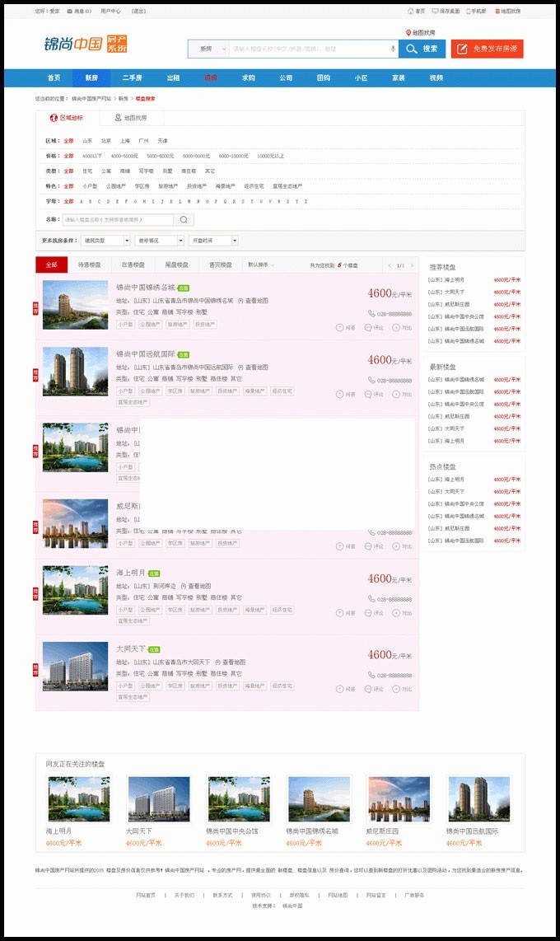Open 锦尚中国锦绣名城 listing thumbnail
The image size is (560, 941).
76,305
